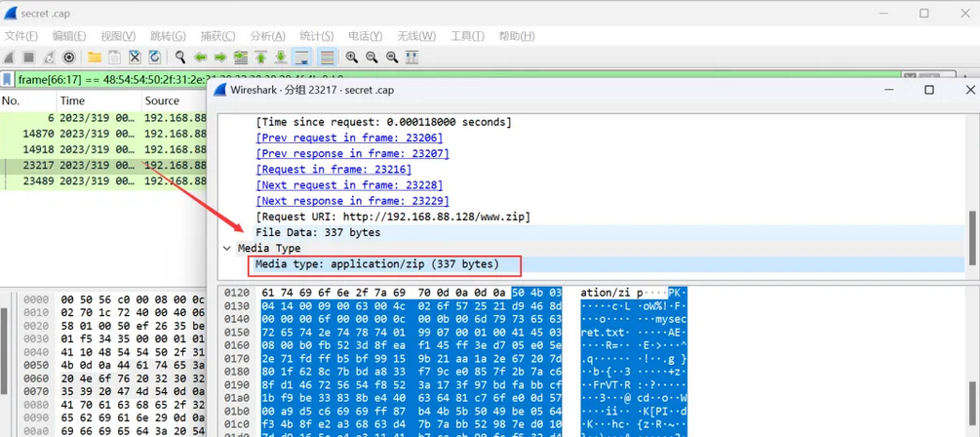Click the start capture shark fin icon

point(9,58)
